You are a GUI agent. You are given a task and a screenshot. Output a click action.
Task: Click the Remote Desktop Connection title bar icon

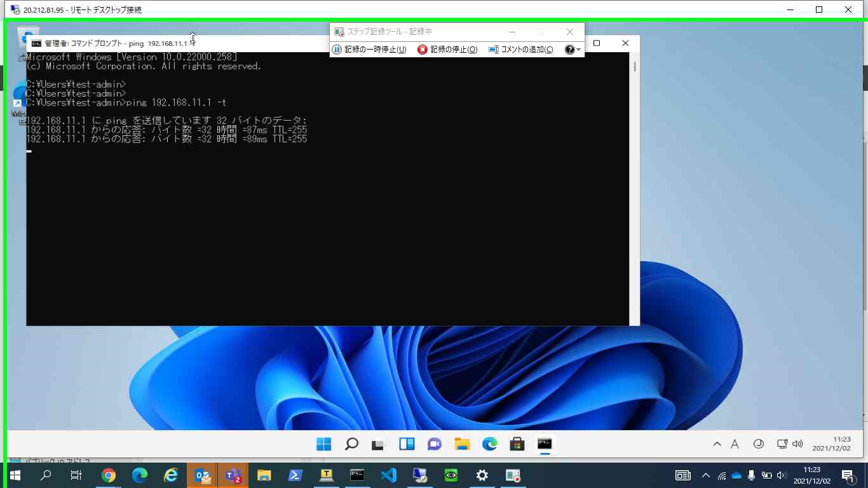15,10
